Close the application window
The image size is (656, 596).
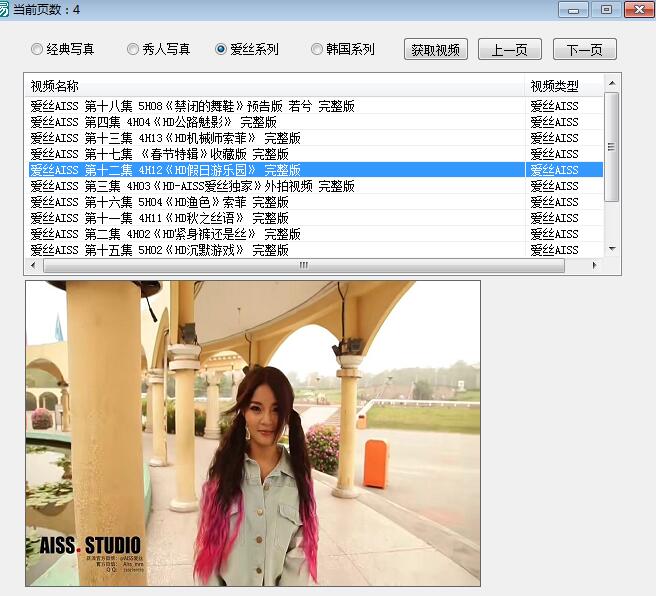click(639, 10)
